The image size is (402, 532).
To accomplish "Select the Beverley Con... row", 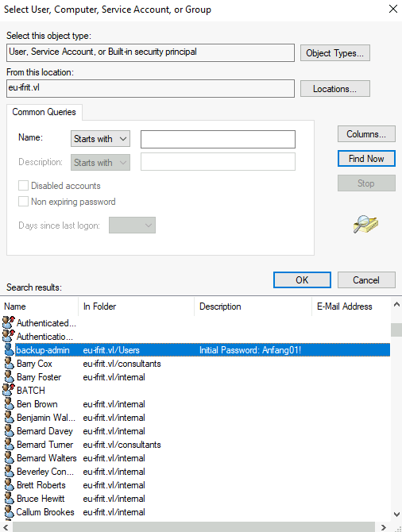I will 195,472.
